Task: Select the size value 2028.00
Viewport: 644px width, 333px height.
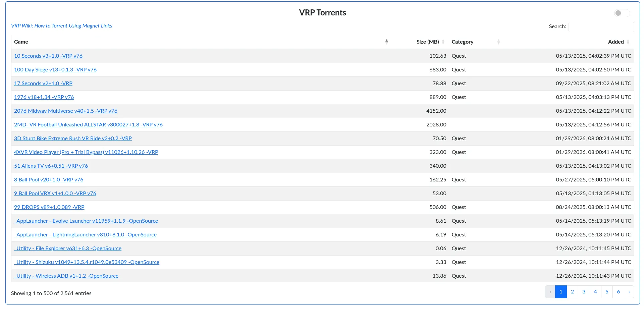Action: pyautogui.click(x=436, y=125)
